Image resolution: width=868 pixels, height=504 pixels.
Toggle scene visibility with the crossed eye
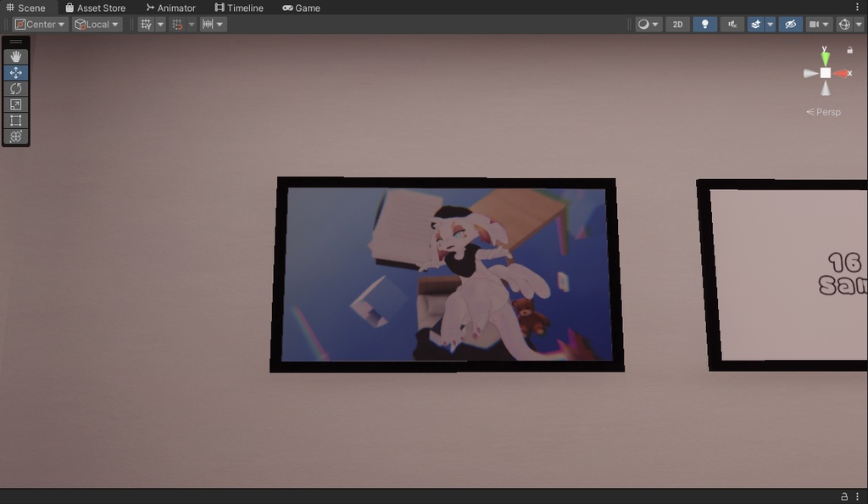tap(790, 24)
